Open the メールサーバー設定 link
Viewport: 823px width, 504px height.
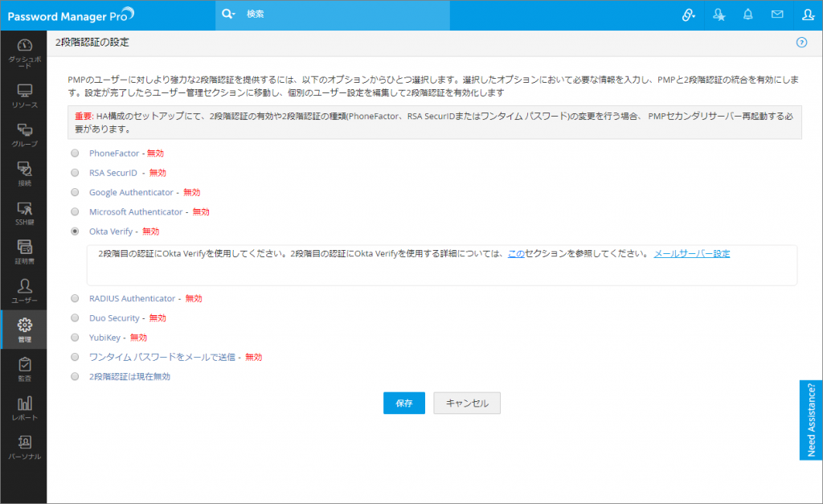[x=692, y=253]
